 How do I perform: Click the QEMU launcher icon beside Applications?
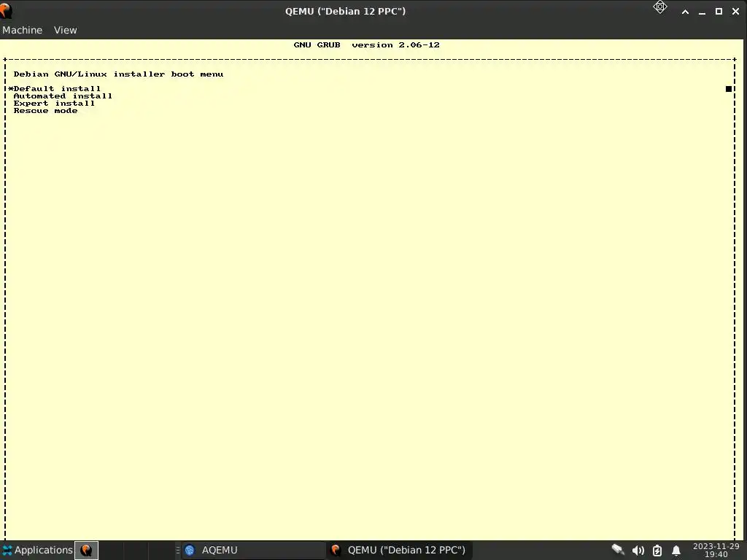point(86,551)
